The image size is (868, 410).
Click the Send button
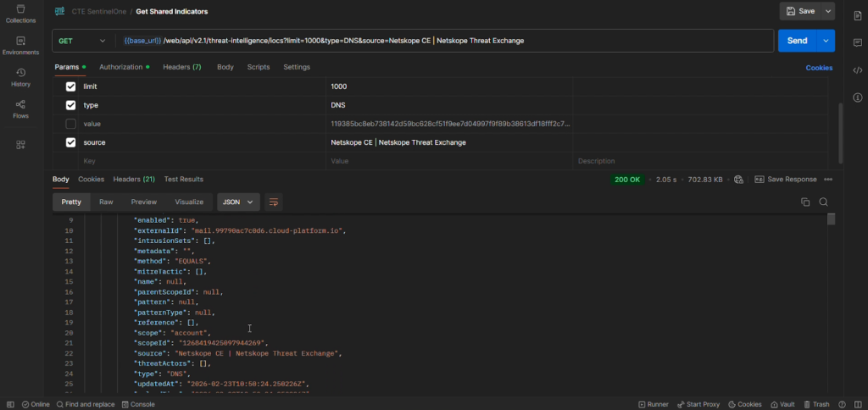click(x=797, y=41)
